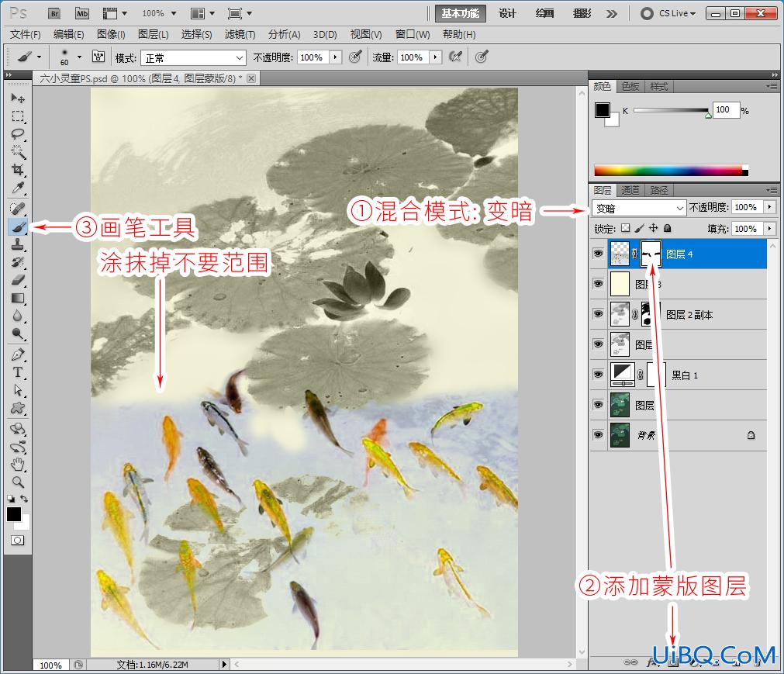Open the brush panel toggle icon

pyautogui.click(x=98, y=57)
